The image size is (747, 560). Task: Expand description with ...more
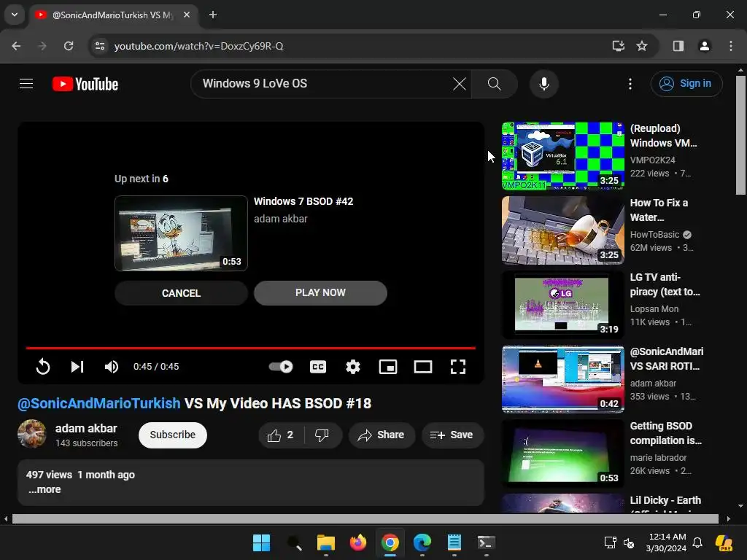pyautogui.click(x=44, y=489)
